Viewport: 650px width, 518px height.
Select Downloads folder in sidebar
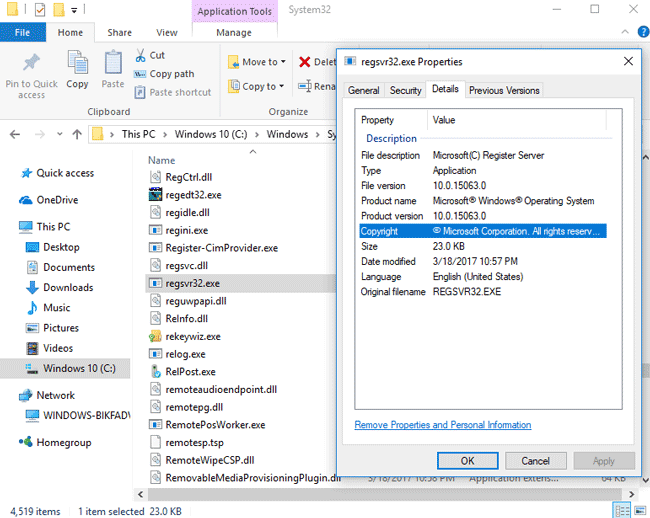coord(68,288)
